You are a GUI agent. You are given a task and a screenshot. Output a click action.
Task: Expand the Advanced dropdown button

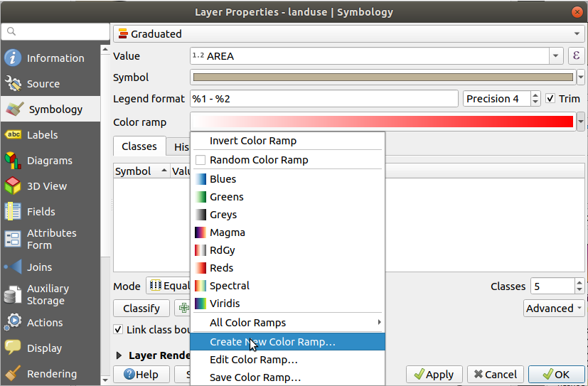[x=554, y=308]
